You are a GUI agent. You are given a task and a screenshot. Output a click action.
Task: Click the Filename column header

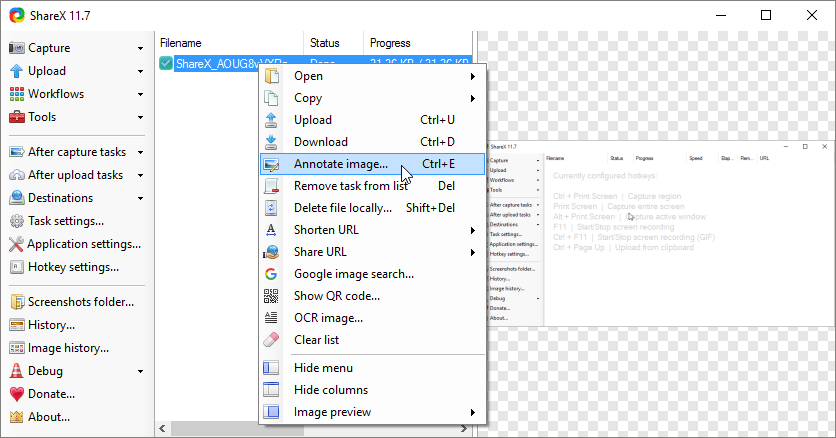click(230, 43)
